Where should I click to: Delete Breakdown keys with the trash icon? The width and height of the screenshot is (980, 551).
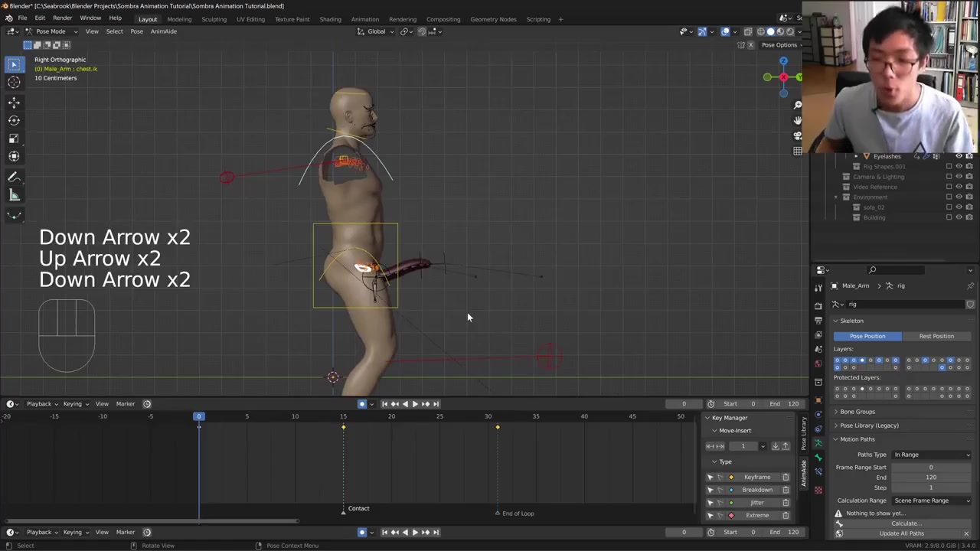(786, 490)
